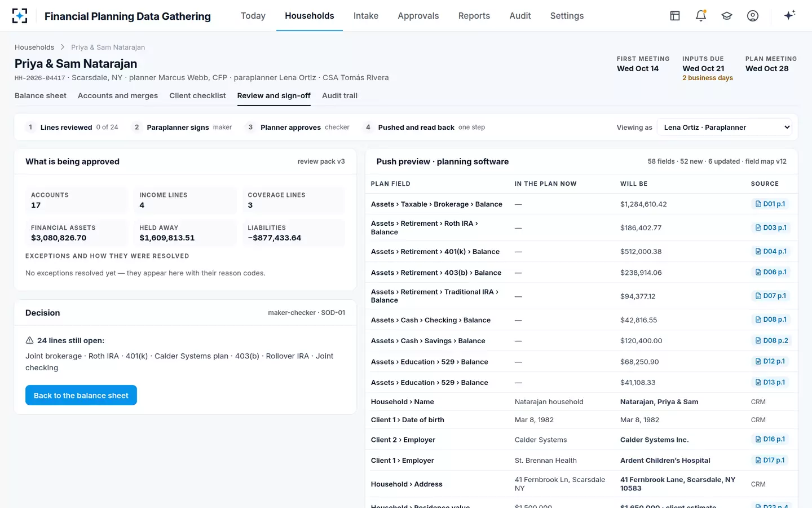
Task: Click the Ardent Children's Hospital value
Action: (x=665, y=461)
